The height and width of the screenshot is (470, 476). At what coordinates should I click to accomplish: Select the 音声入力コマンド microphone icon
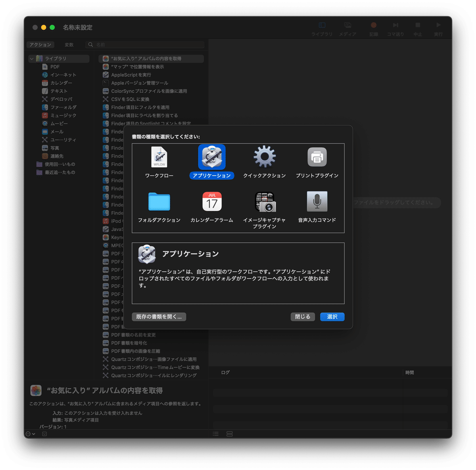317,202
